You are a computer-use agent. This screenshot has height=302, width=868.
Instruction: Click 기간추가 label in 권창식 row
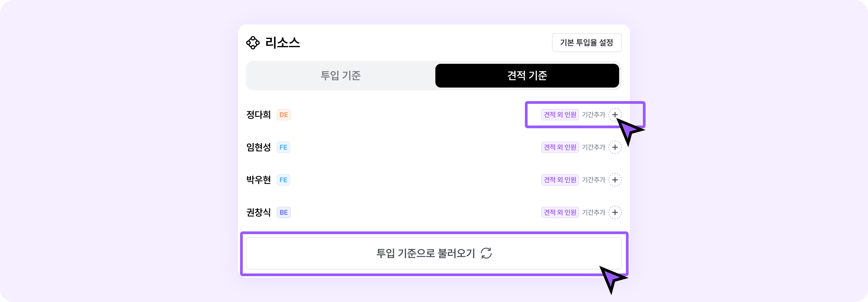(x=593, y=212)
